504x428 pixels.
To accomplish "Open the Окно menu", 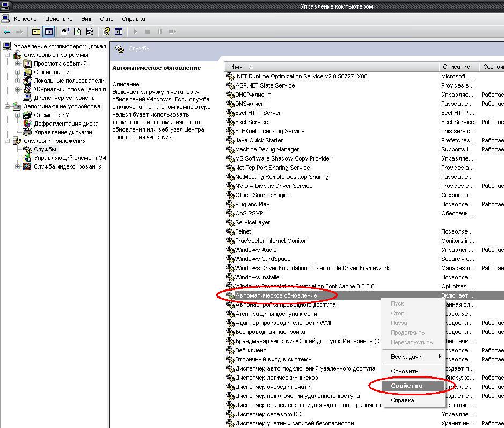I will (x=106, y=19).
